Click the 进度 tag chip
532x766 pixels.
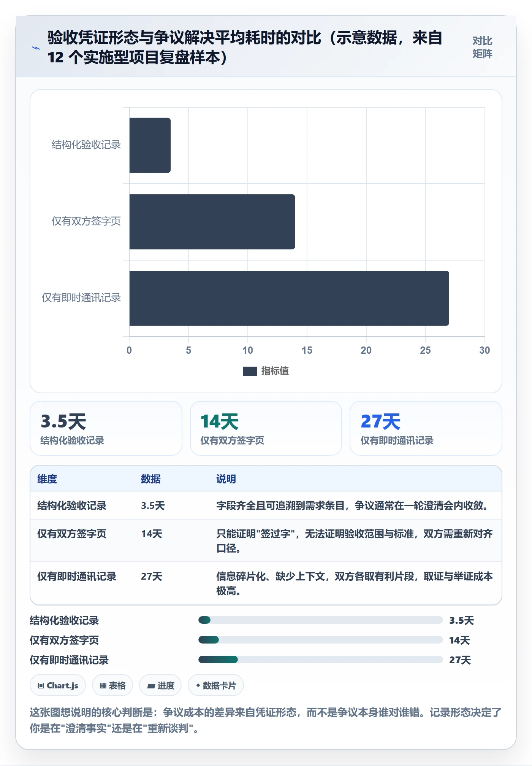[160, 685]
